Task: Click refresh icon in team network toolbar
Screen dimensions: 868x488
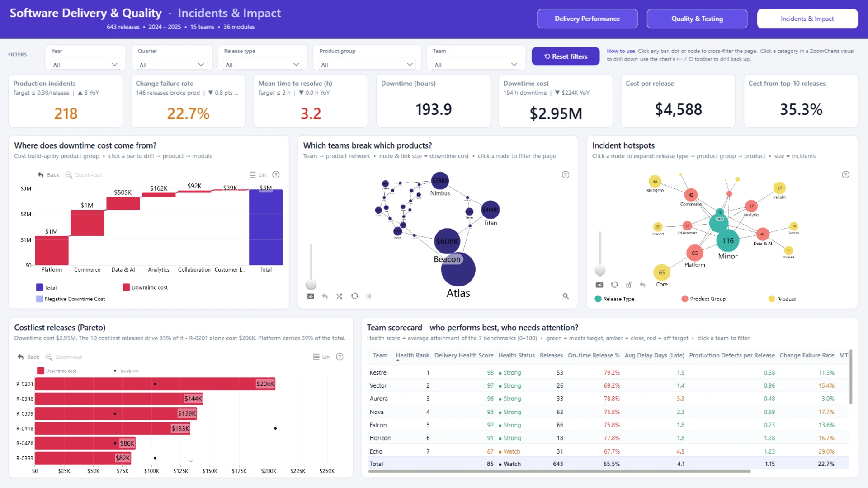Action: [355, 296]
